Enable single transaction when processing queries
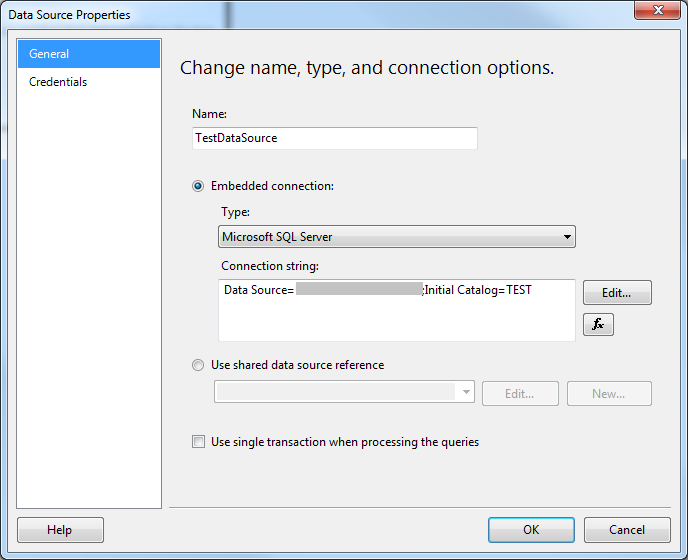688x560 pixels. point(198,442)
